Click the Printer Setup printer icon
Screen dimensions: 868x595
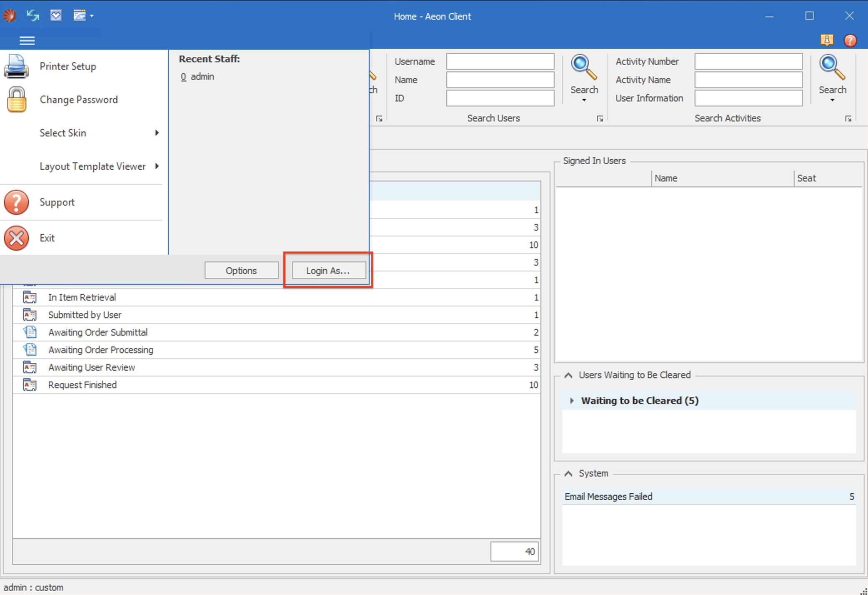click(17, 66)
